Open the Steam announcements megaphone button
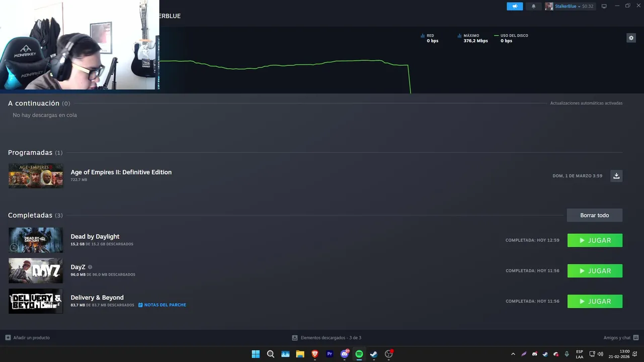 [x=515, y=6]
